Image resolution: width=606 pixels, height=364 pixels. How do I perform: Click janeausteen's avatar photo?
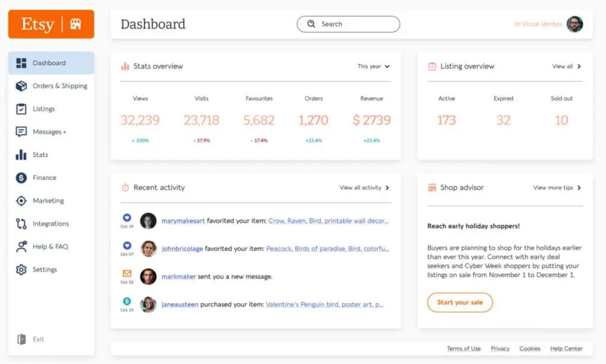click(148, 305)
